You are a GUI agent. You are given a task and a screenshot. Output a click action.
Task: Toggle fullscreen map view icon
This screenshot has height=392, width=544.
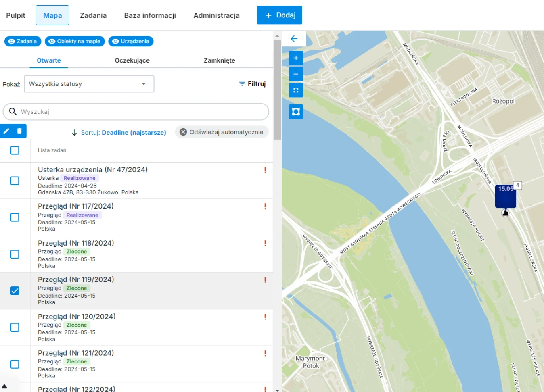pyautogui.click(x=296, y=90)
